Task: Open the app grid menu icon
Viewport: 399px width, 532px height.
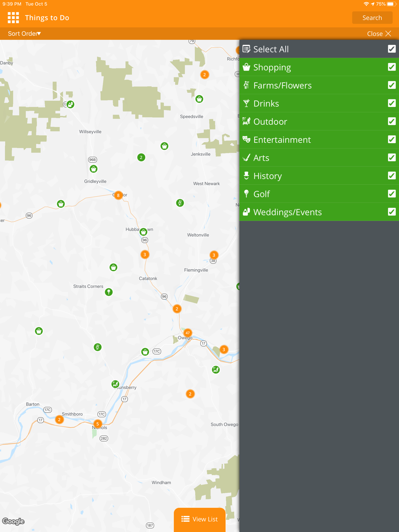Action: pyautogui.click(x=13, y=18)
